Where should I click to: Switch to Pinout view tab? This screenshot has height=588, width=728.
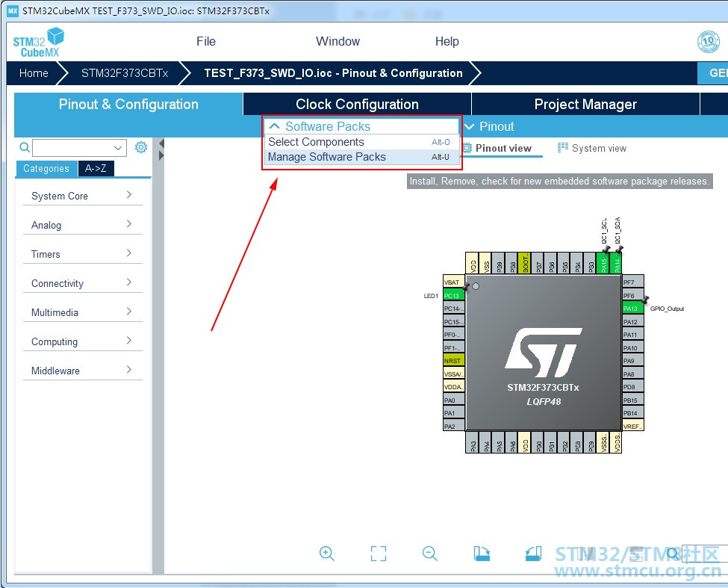point(503,148)
